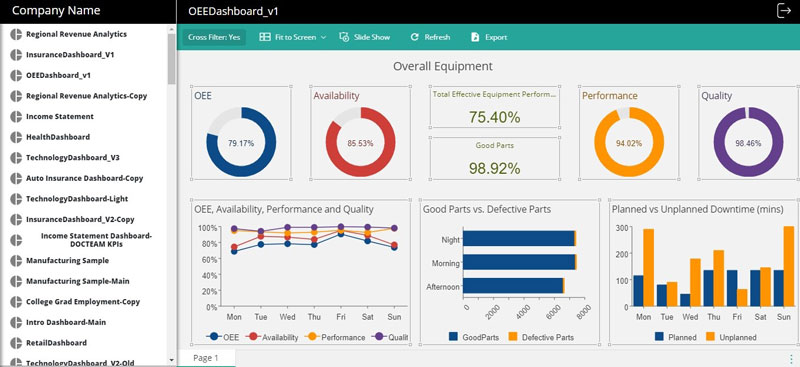Screen dimensions: 800x367
Task: Click the Export file icon
Action: click(475, 37)
